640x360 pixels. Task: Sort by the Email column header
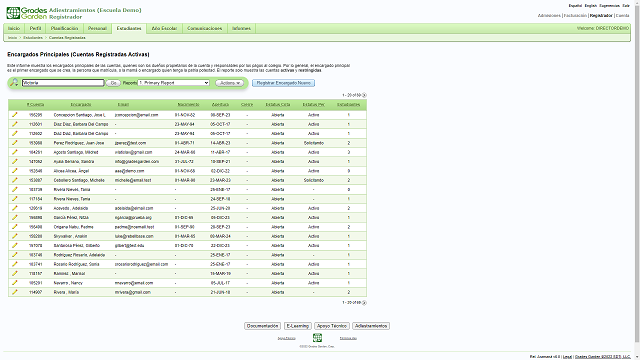[123, 104]
